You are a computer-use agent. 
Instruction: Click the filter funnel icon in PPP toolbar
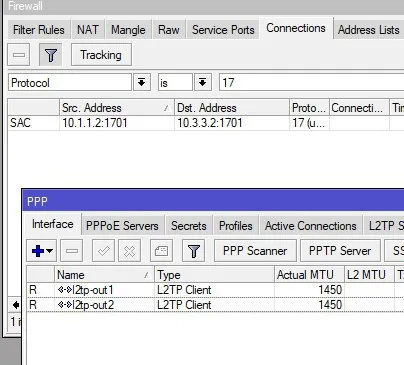coord(194,250)
